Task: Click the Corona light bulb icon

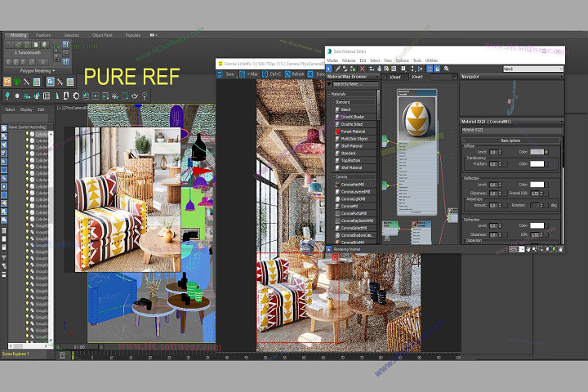Action: [x=7, y=96]
